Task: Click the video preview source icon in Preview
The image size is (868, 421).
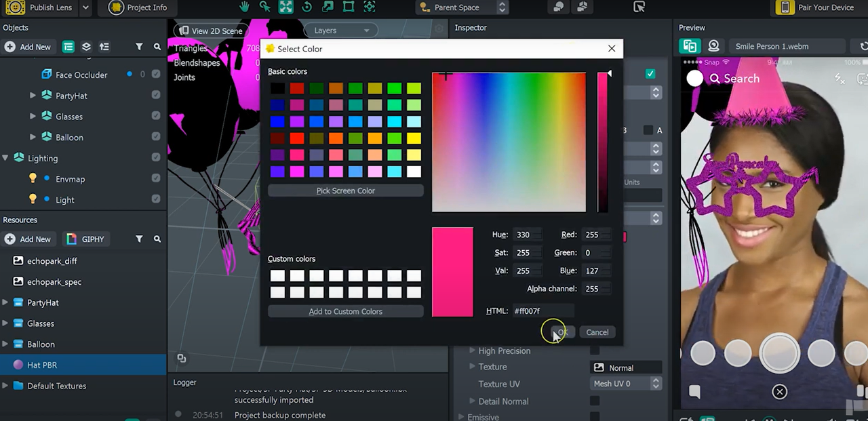Action: pos(690,46)
